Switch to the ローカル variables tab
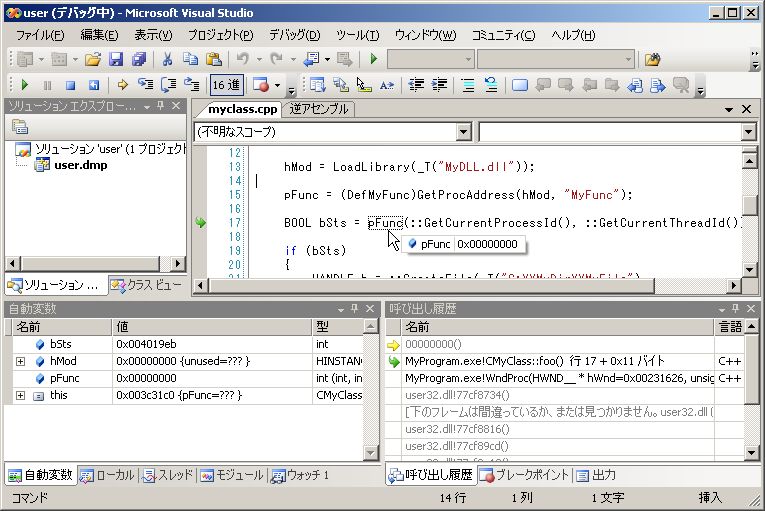This screenshot has height=511, width=765. (x=107, y=475)
